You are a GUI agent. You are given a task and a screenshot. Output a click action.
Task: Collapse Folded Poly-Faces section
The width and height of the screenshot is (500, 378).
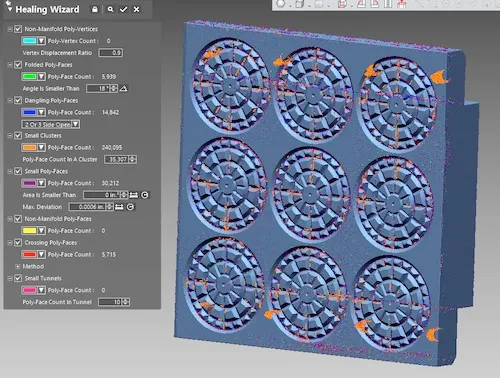pyautogui.click(x=10, y=65)
